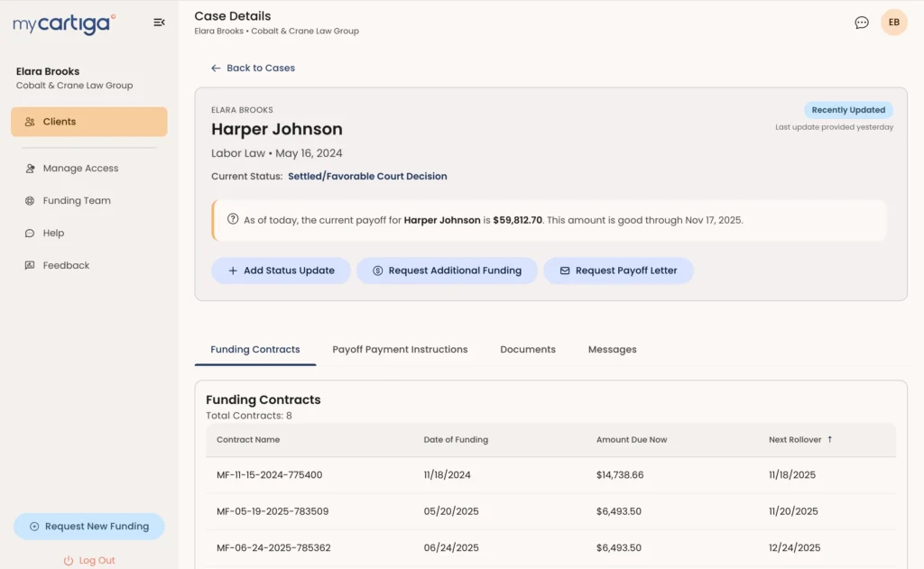The width and height of the screenshot is (924, 569).
Task: Click Add Status Update button
Action: [x=282, y=271]
